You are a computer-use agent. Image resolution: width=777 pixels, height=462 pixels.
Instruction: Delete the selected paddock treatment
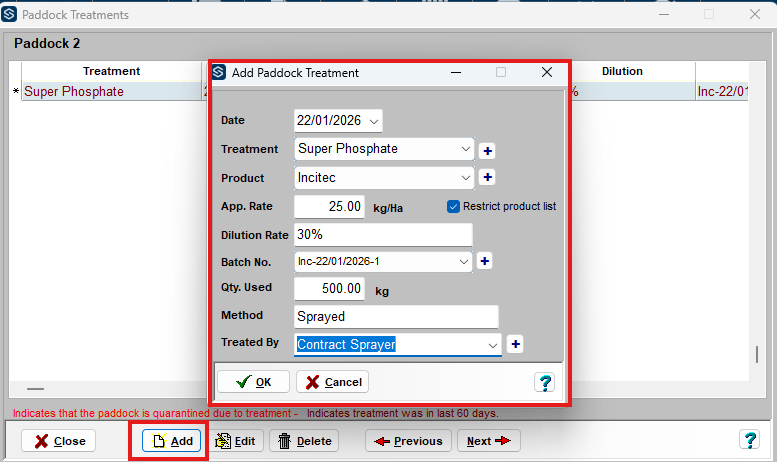coord(305,441)
